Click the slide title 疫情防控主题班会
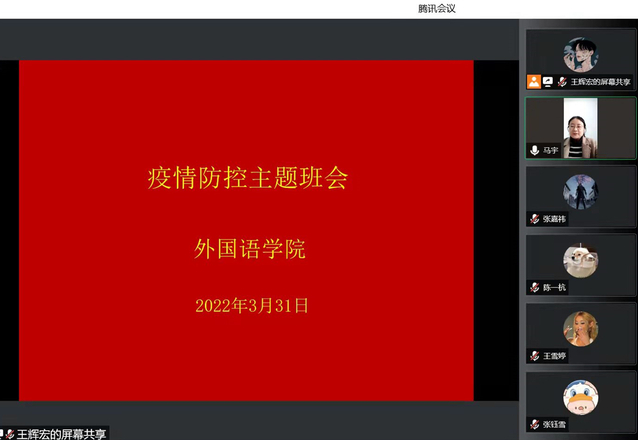 click(x=247, y=180)
